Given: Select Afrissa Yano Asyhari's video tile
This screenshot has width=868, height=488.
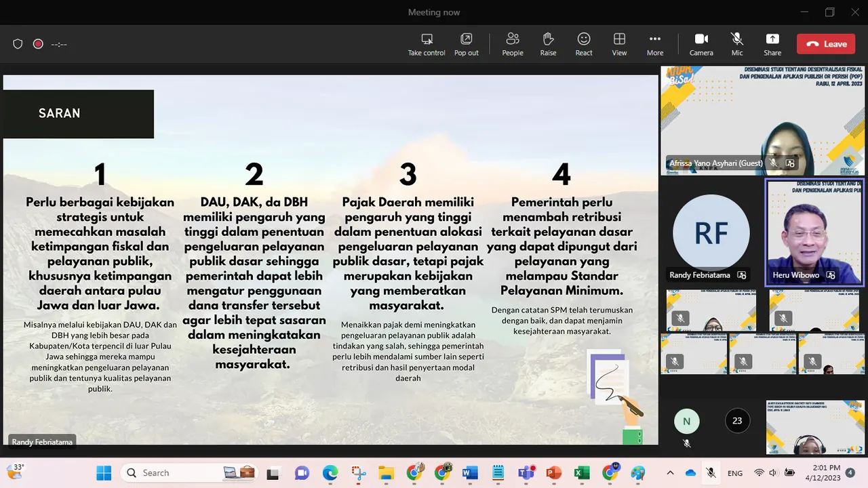Looking at the screenshot, I should coord(762,120).
